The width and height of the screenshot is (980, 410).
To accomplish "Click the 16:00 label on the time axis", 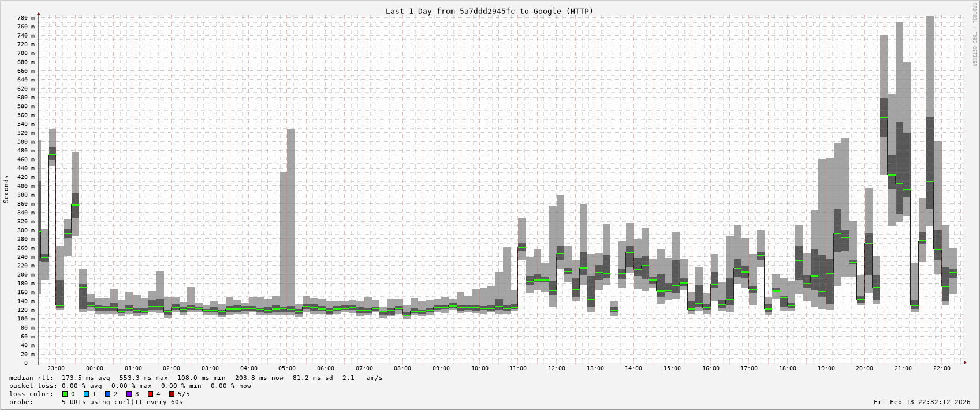I will 710,368.
